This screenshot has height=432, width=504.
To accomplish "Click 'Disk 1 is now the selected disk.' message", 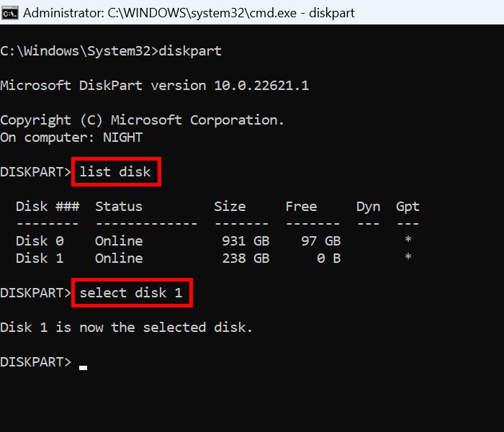I will point(127,328).
